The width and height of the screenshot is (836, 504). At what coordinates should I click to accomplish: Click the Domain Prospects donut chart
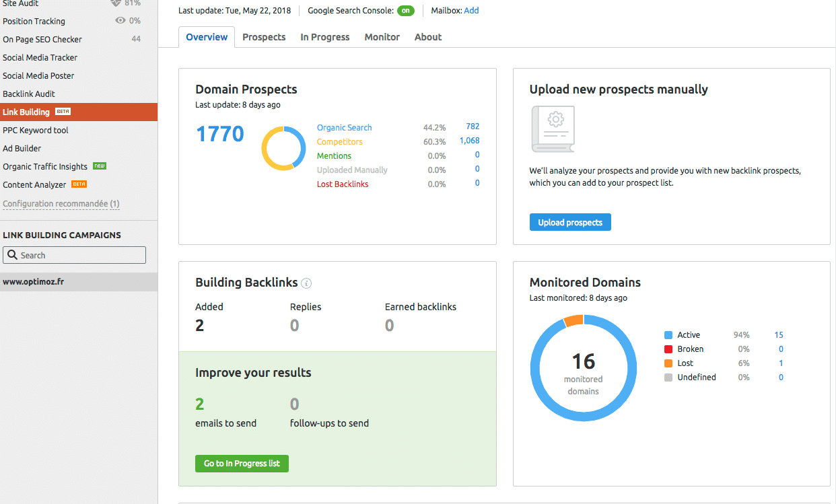(283, 148)
